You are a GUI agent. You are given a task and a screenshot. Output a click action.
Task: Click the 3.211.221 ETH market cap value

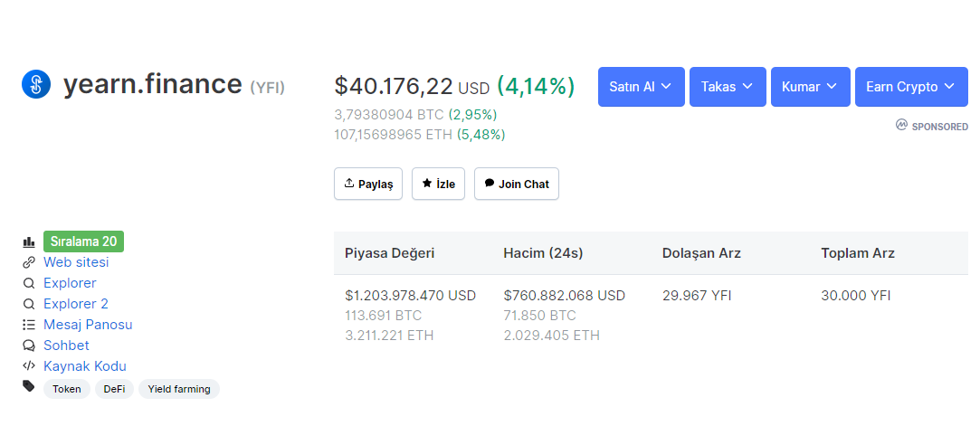coord(389,336)
